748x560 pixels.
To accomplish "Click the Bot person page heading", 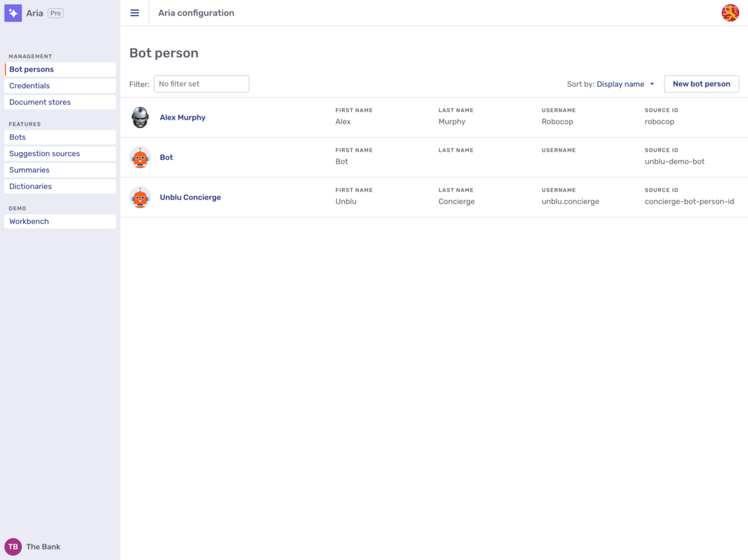I will tap(164, 53).
